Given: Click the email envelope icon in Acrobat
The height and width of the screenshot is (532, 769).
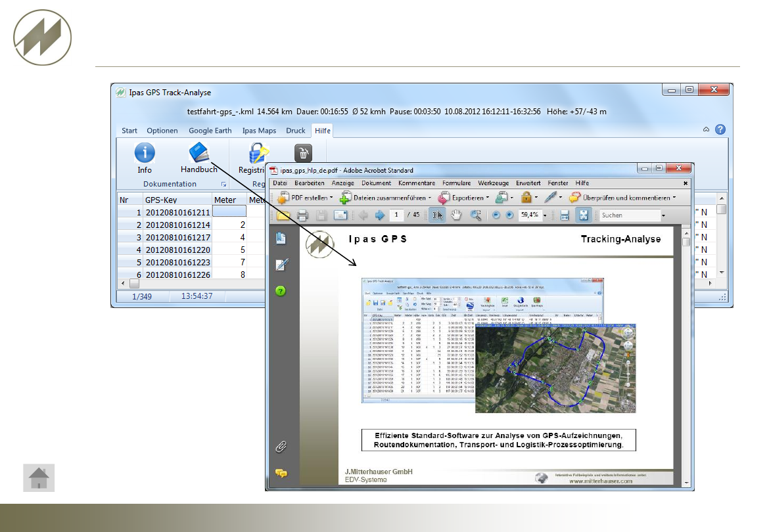Looking at the screenshot, I should 340,215.
